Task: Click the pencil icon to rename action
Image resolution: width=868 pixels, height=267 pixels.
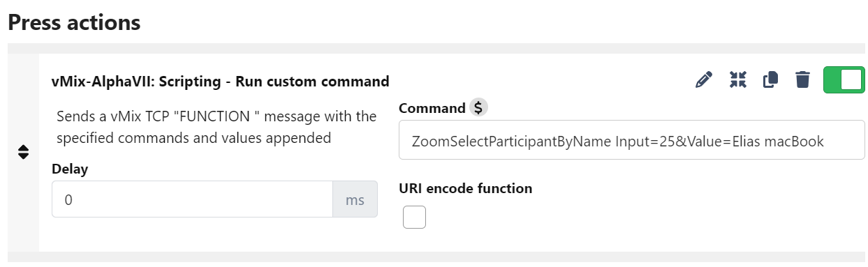Action: 704,80
